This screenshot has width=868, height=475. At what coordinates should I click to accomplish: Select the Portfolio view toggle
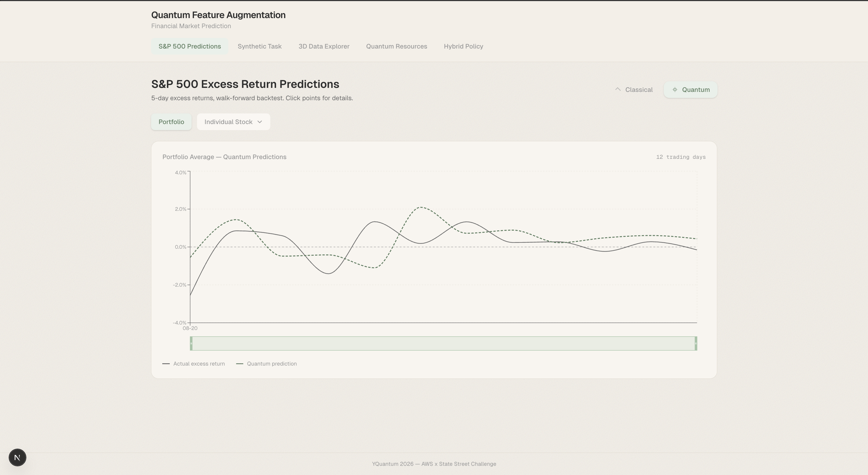(171, 122)
